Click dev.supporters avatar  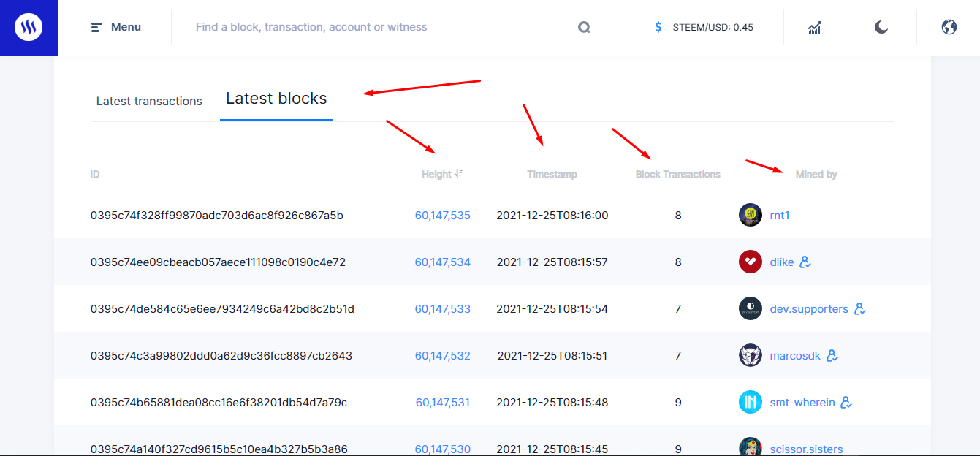(751, 308)
